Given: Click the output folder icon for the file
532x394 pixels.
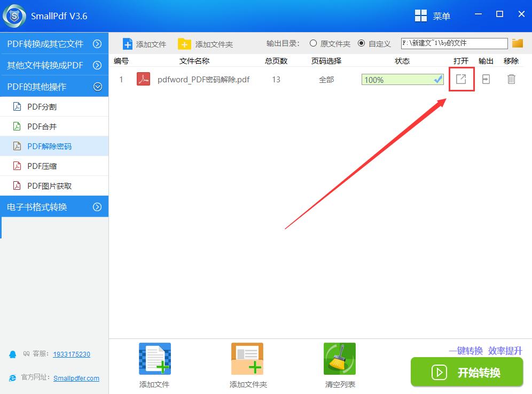Looking at the screenshot, I should (485, 79).
